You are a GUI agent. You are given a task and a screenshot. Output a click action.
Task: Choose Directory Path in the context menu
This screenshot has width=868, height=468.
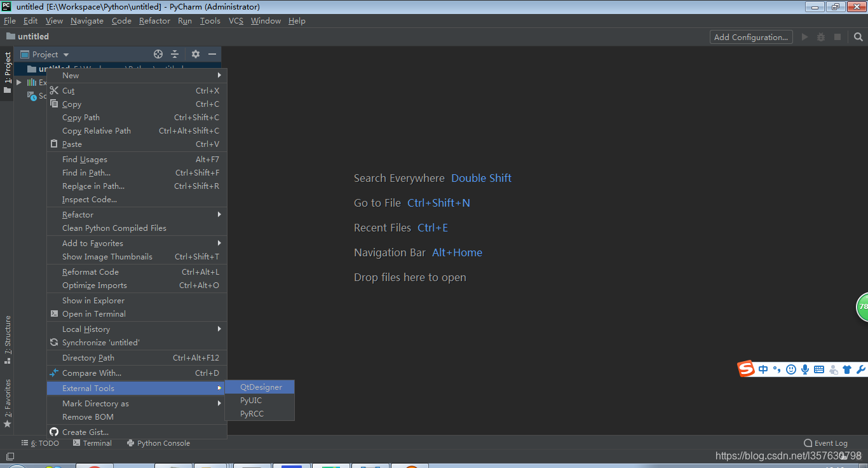tap(137, 357)
